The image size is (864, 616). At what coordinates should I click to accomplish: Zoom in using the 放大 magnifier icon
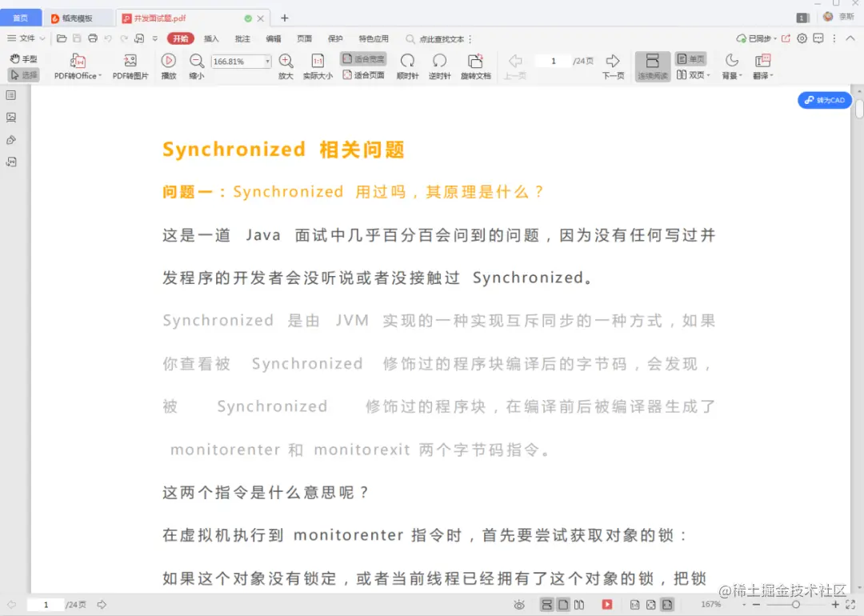(x=286, y=60)
